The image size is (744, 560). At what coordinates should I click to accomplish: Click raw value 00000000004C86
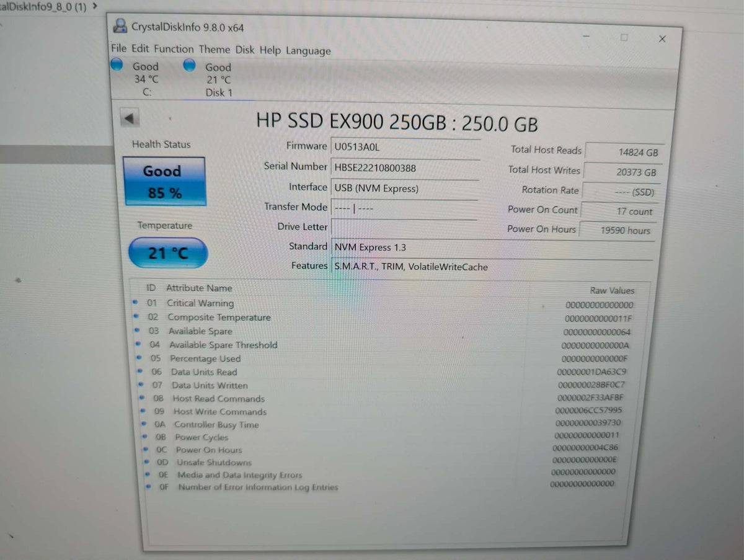tap(585, 447)
